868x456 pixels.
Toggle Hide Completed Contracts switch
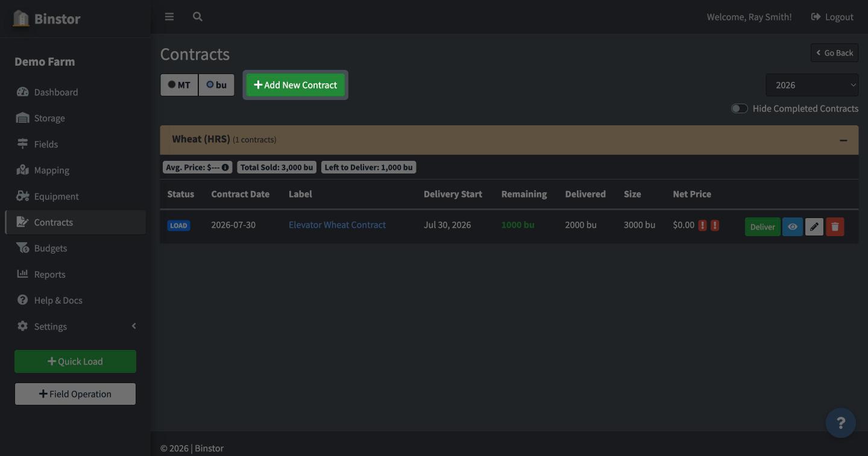point(740,108)
